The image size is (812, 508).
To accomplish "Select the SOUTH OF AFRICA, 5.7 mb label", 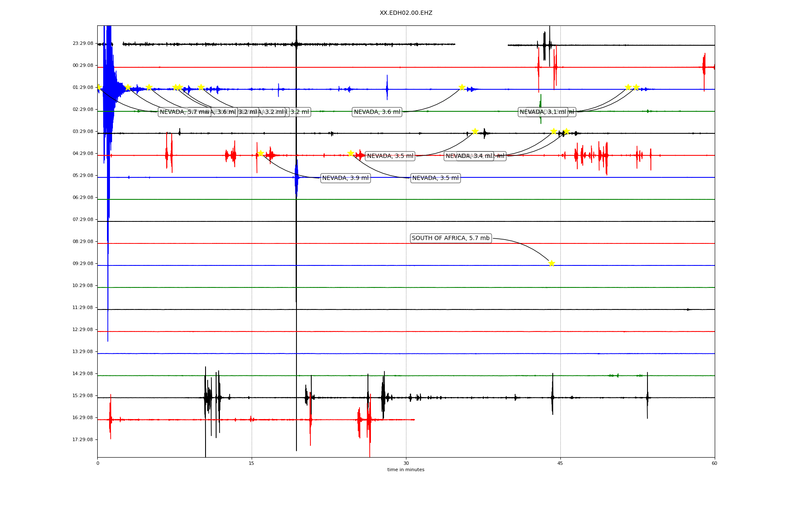I will (450, 238).
